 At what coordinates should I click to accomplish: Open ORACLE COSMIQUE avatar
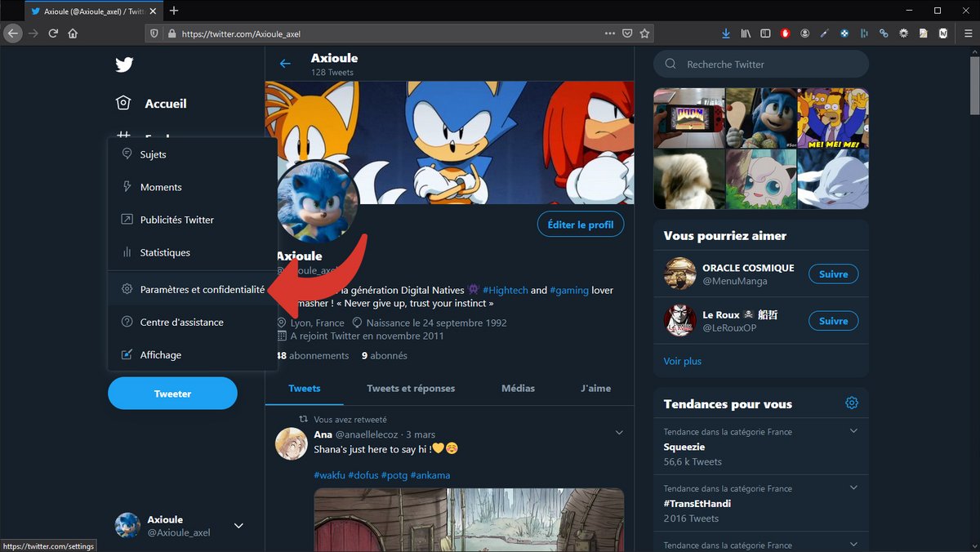coord(679,274)
